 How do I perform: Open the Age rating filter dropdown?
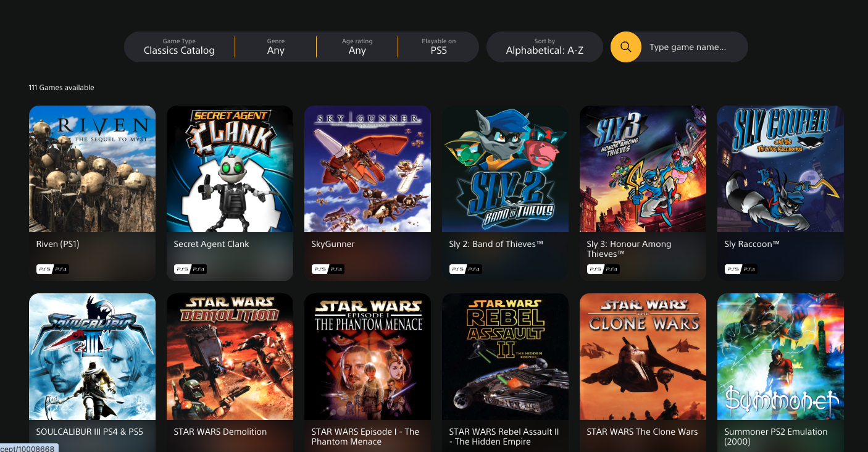pos(357,47)
